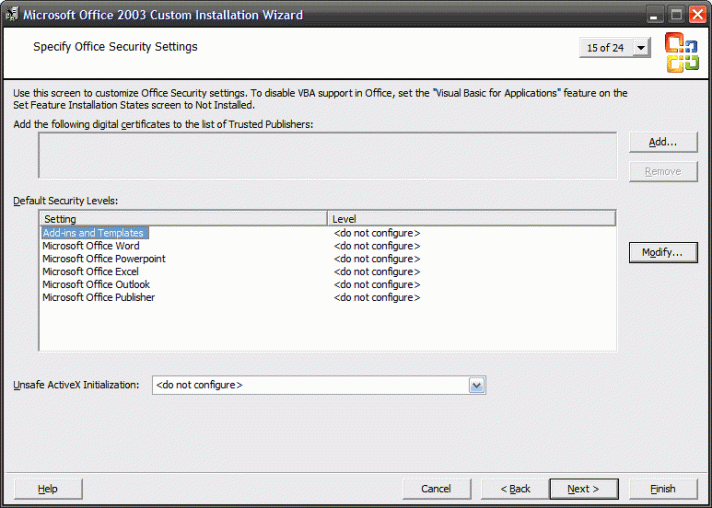Click the Help button
Viewport: 712px width, 508px height.
point(48,489)
